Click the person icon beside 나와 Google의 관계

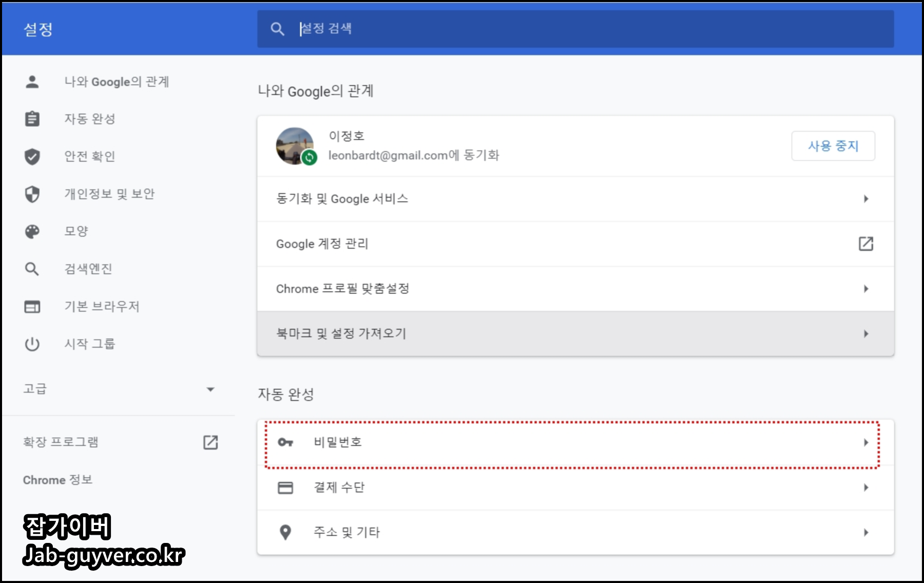pos(32,82)
